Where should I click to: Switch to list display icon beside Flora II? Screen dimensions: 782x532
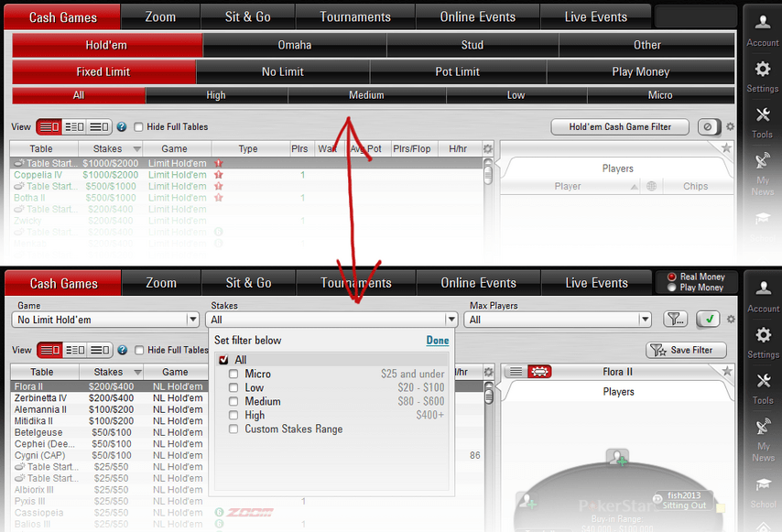click(x=516, y=372)
